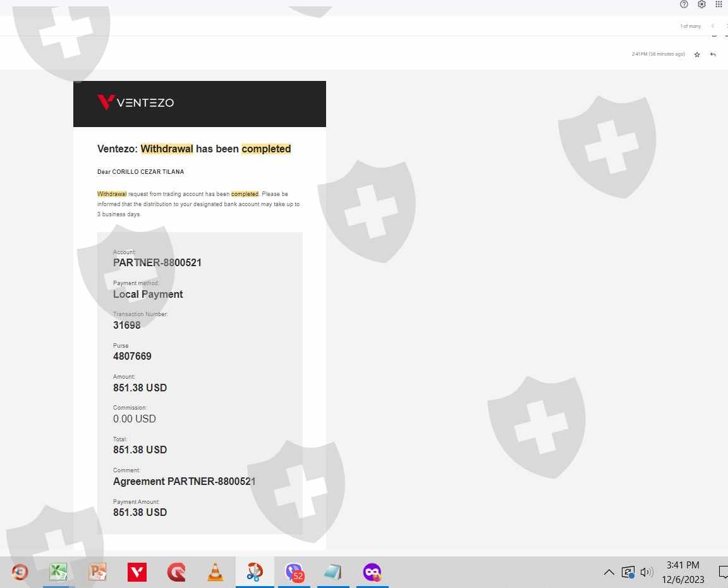728x588 pixels.
Task: Open the red swirl icon beside VLC
Action: (x=176, y=572)
